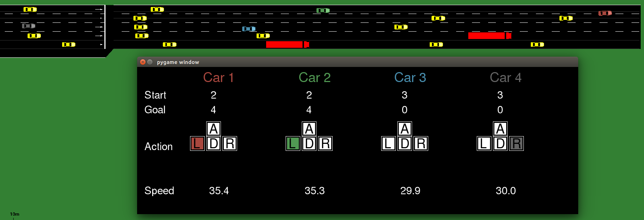644x220 pixels.
Task: Click Car 2's highlighted green L key
Action: pyautogui.click(x=293, y=143)
